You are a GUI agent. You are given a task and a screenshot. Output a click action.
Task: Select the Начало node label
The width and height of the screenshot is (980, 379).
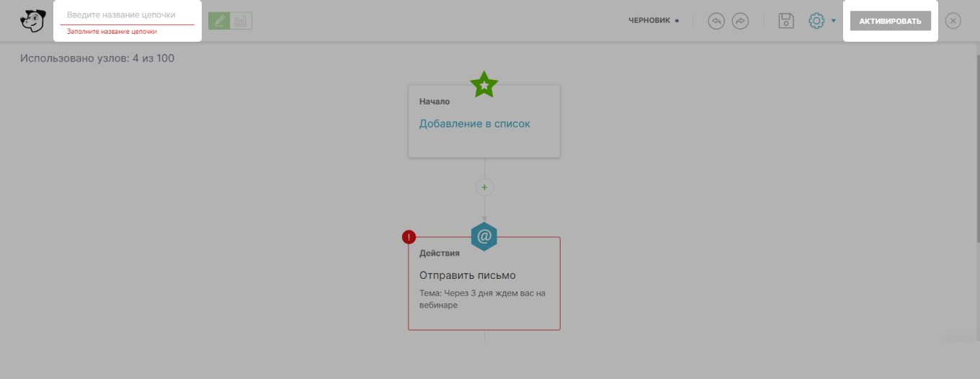tap(435, 102)
